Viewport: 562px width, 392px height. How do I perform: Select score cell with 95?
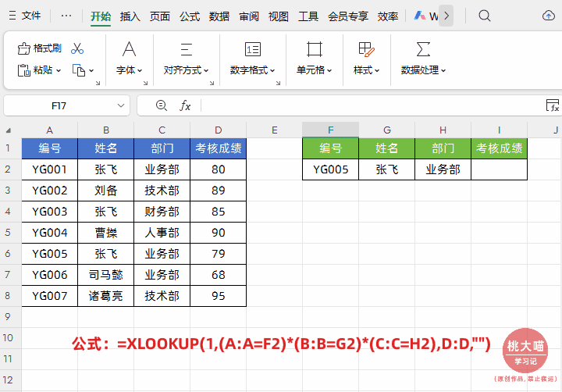tap(219, 296)
